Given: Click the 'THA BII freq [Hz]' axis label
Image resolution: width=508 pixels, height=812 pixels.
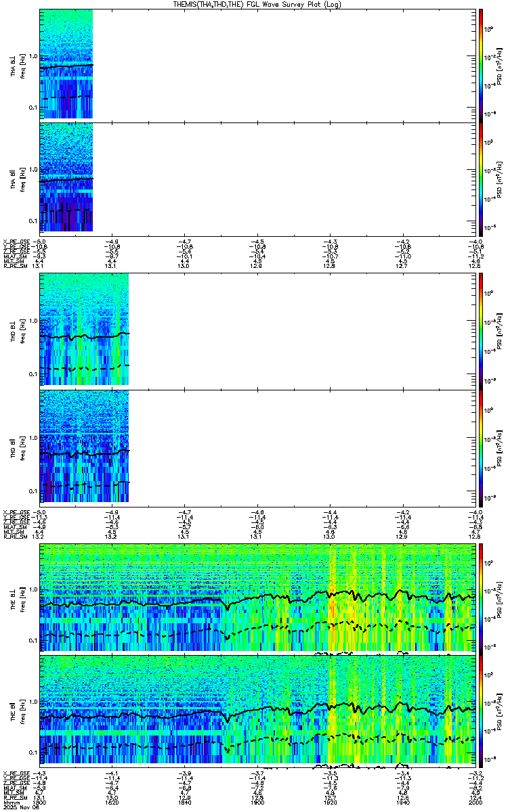Looking at the screenshot, I should click(x=18, y=178).
